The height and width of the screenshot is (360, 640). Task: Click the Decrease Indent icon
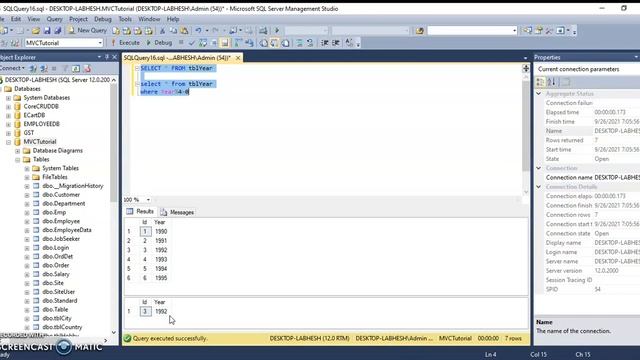click(x=325, y=42)
